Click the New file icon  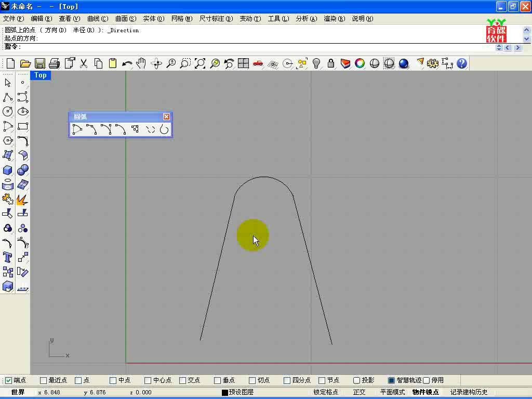pyautogui.click(x=10, y=63)
